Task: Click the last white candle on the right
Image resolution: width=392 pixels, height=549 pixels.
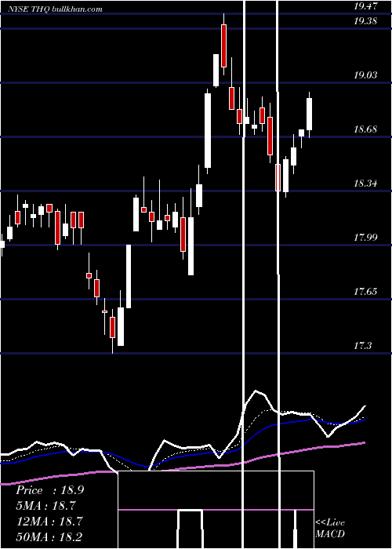Action: pyautogui.click(x=310, y=115)
